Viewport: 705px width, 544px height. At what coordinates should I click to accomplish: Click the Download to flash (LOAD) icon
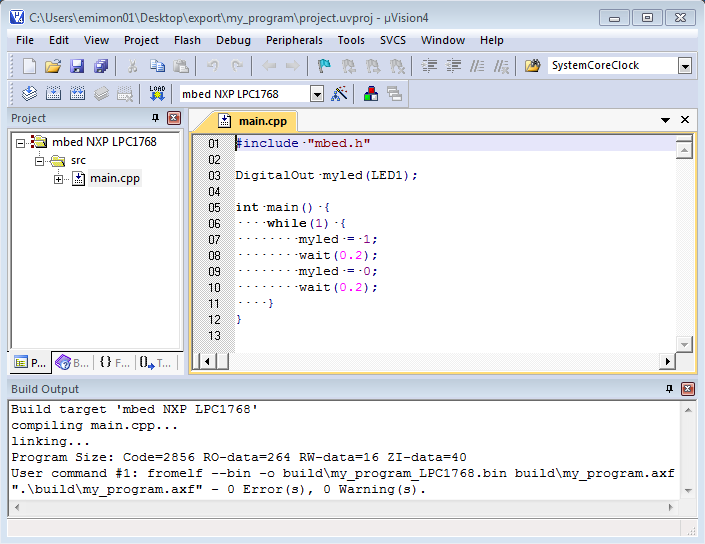point(157,93)
